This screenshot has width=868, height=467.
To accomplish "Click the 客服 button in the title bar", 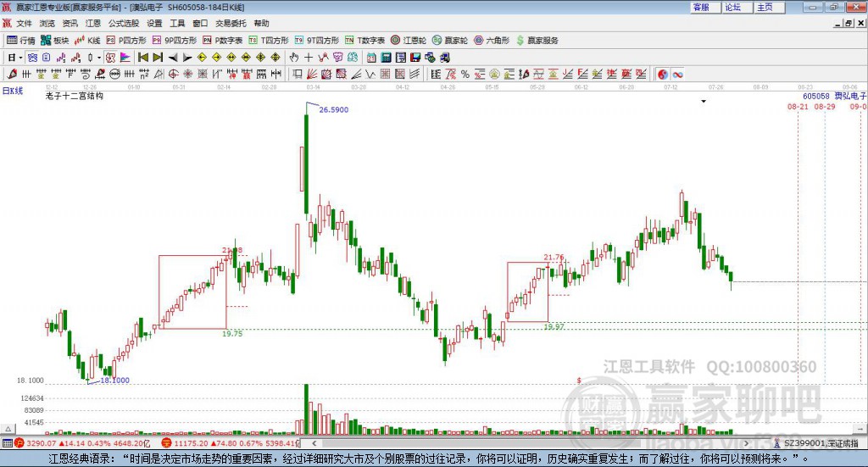I will [705, 7].
